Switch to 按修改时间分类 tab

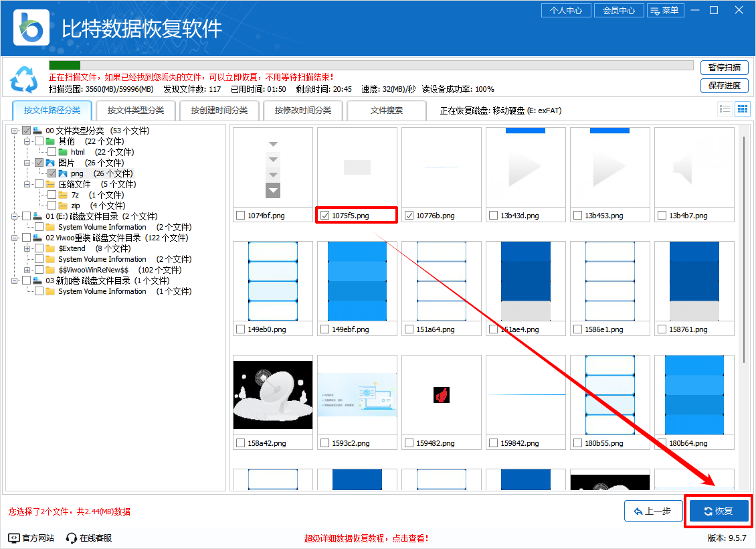[303, 110]
